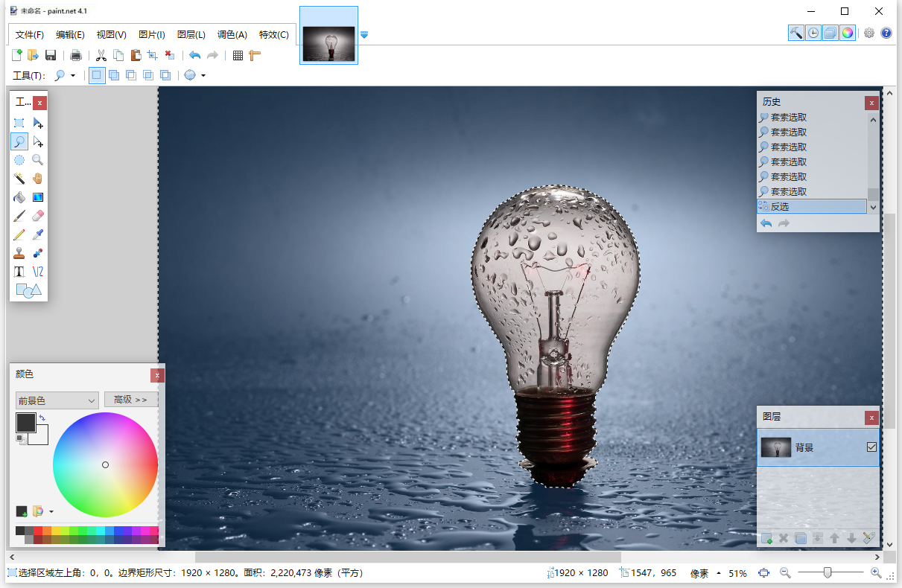The width and height of the screenshot is (902, 588).
Task: Select the Pan hand tool
Action: coord(38,179)
